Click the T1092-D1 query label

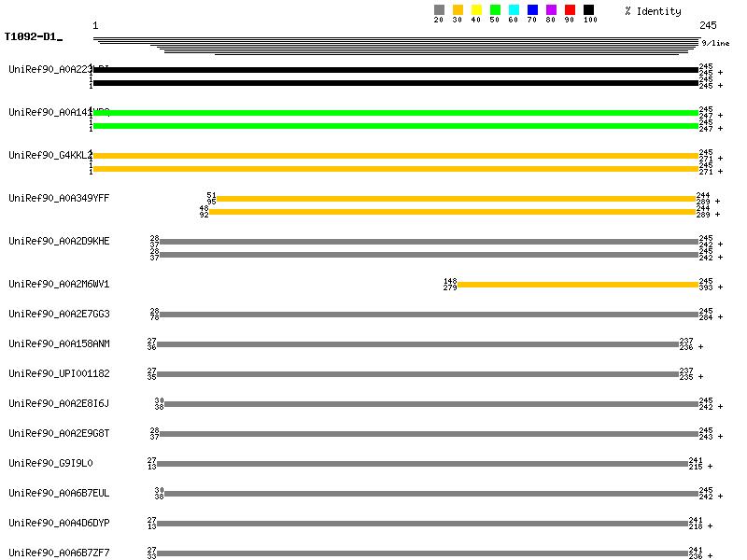coord(32,37)
